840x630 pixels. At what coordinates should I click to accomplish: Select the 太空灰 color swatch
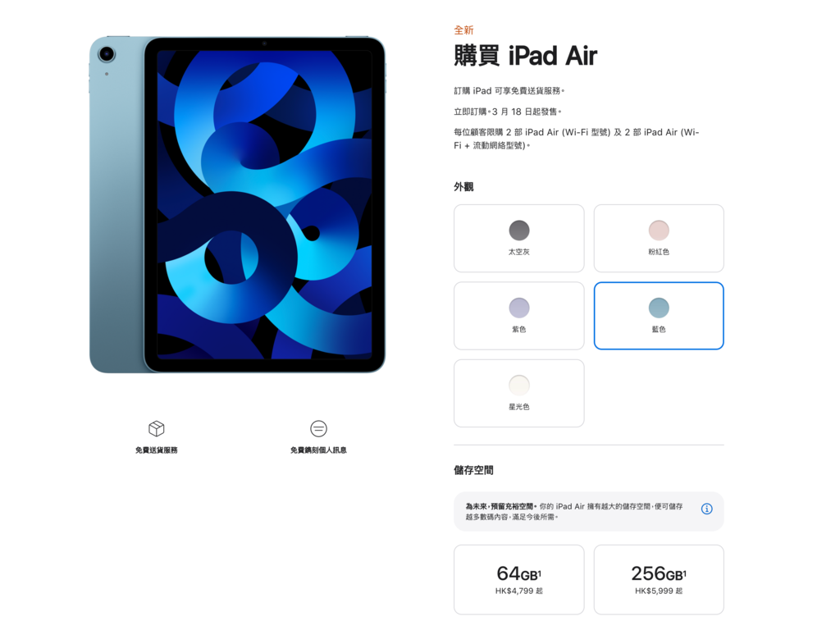519,231
